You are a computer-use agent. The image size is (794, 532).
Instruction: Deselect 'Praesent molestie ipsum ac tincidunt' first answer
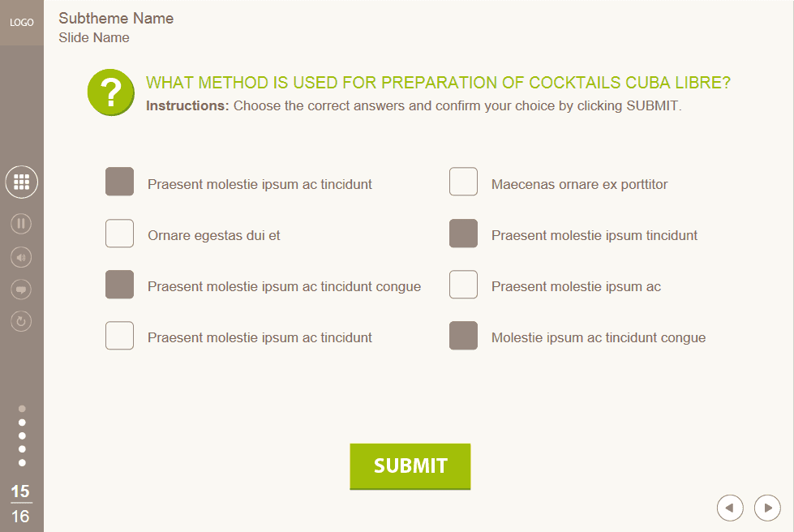coord(119,182)
